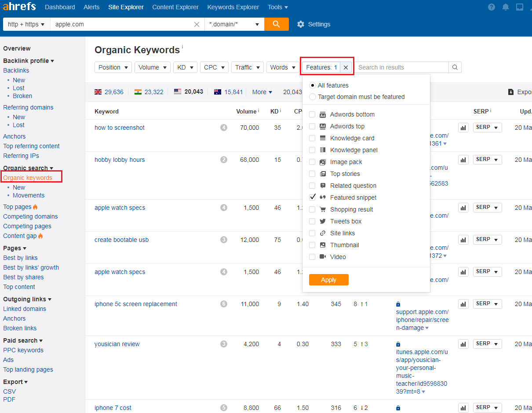The height and width of the screenshot is (413, 532).
Task: Open the Tools menu
Action: pyautogui.click(x=277, y=7)
